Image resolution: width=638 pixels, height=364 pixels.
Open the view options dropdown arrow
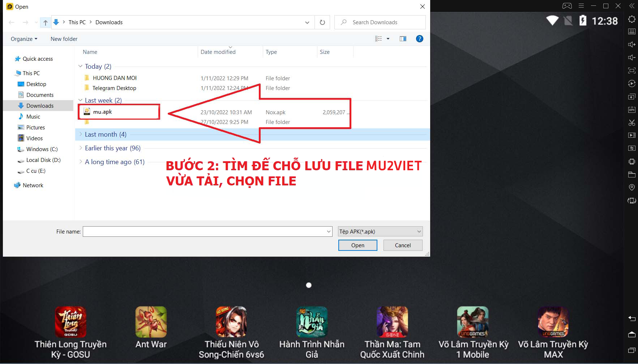click(388, 39)
